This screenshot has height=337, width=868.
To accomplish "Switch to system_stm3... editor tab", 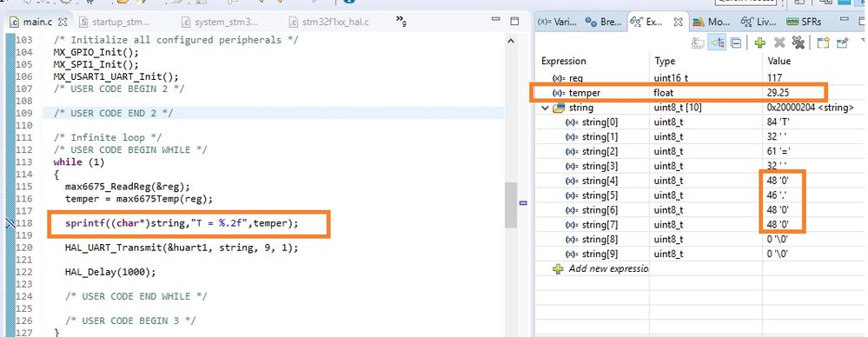I will [x=219, y=22].
